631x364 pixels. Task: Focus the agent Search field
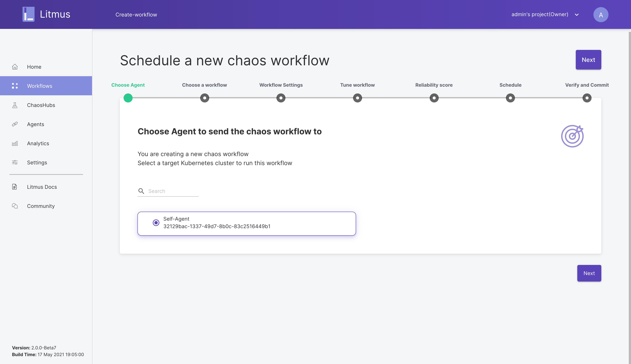click(173, 191)
